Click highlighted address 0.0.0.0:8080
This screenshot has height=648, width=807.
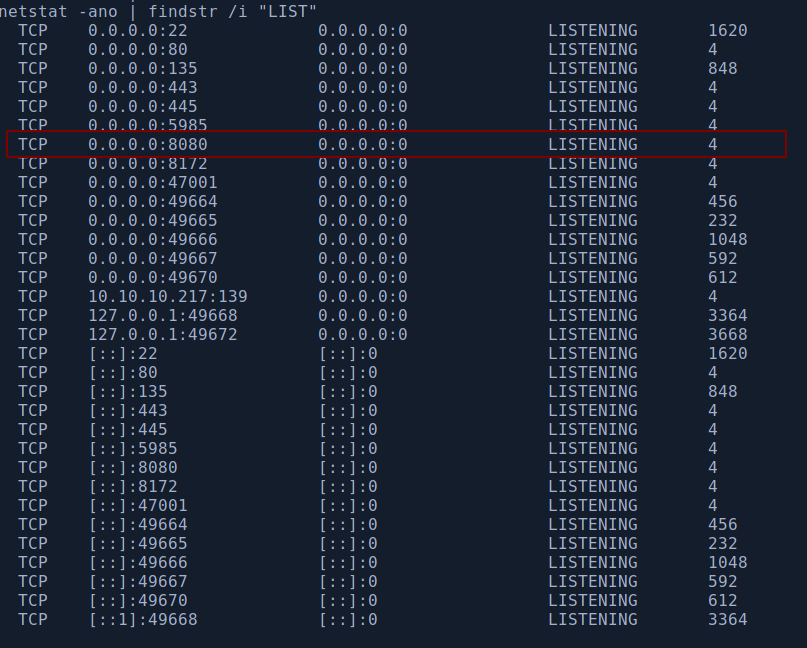click(x=148, y=144)
